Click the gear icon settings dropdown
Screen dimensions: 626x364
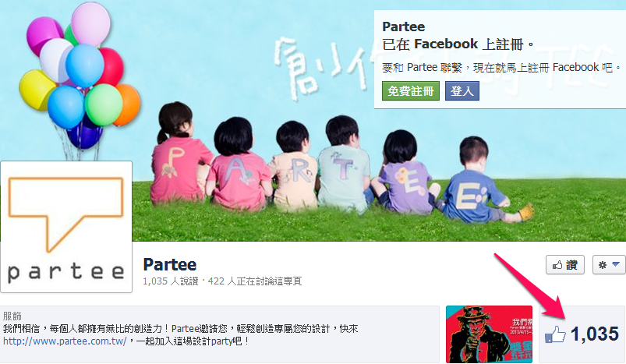pos(609,264)
